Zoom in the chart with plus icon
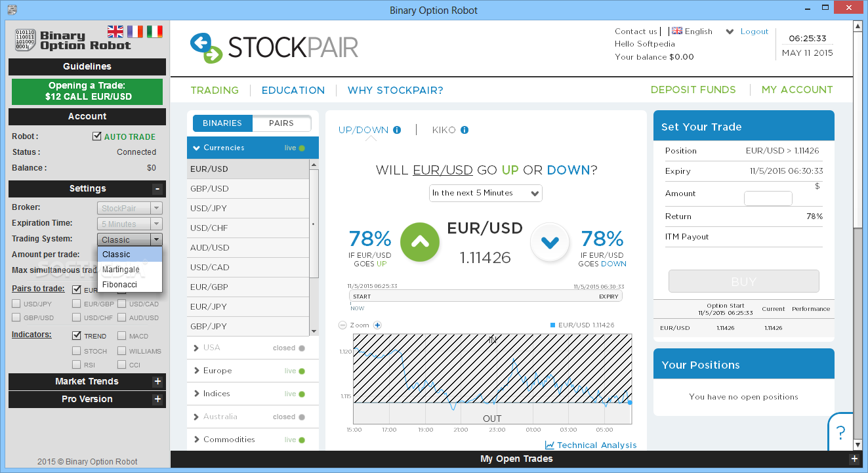 [x=377, y=325]
